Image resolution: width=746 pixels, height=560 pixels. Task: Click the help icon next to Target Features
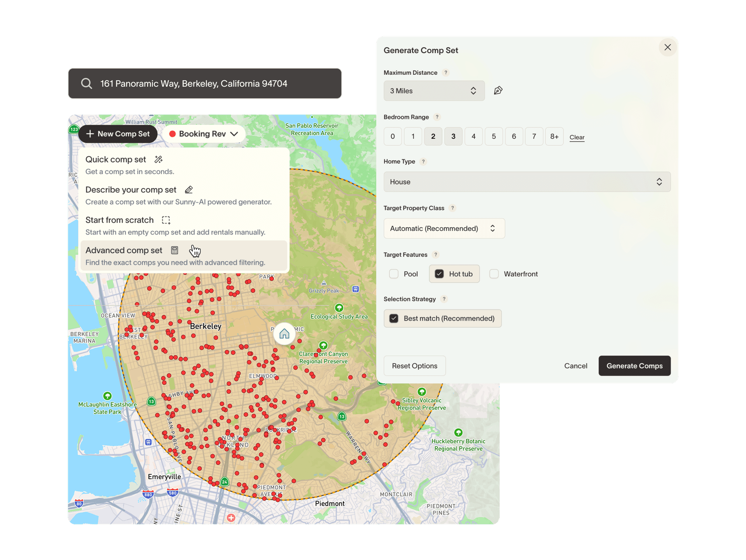[x=436, y=255]
